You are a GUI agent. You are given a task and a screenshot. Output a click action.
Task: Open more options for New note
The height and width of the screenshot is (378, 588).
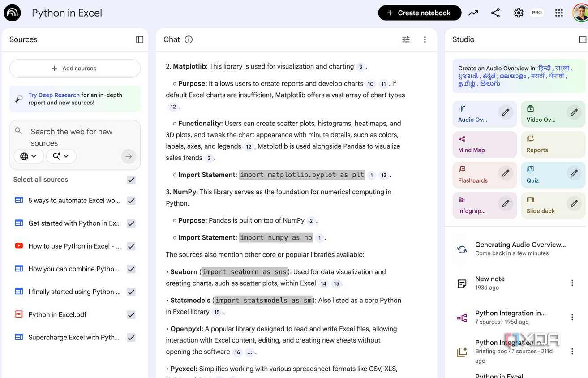pyautogui.click(x=572, y=283)
